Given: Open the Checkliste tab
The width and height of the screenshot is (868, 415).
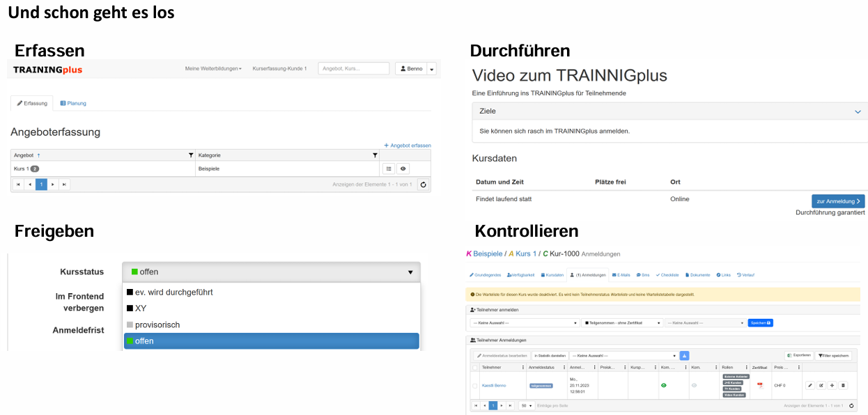Looking at the screenshot, I should (667, 275).
